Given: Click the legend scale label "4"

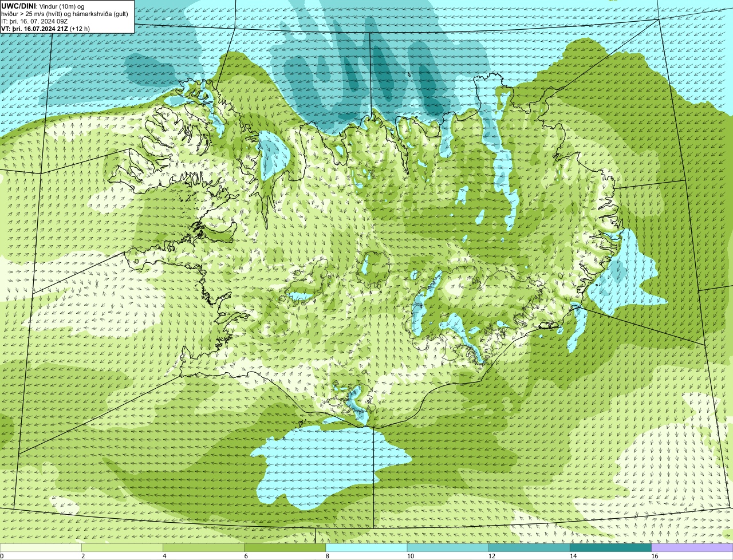Looking at the screenshot, I should 164,556.
